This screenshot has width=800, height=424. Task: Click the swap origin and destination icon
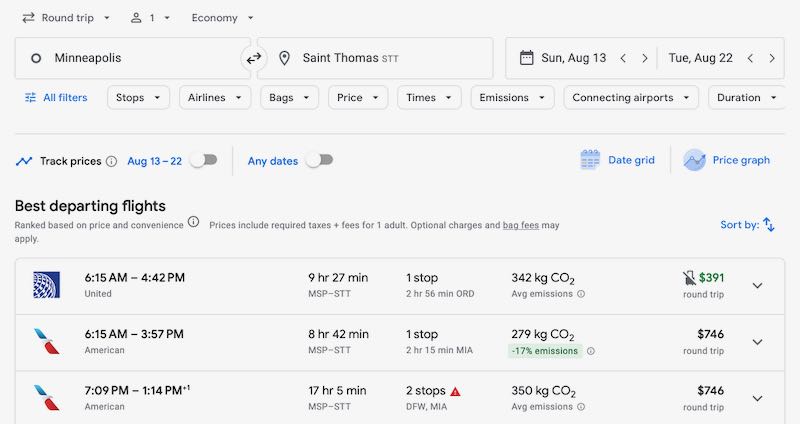pyautogui.click(x=254, y=58)
